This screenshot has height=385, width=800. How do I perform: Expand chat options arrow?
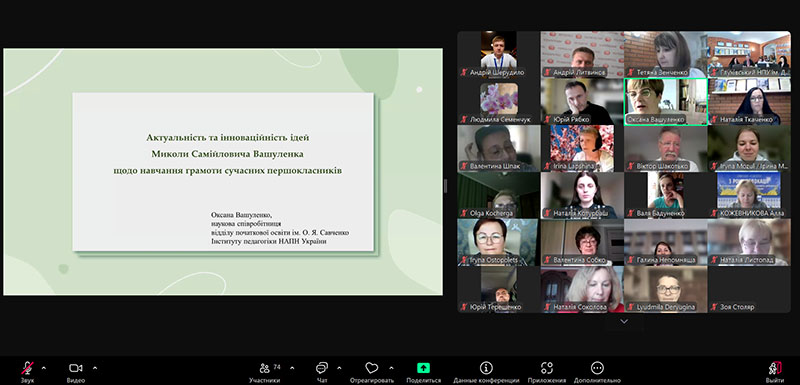point(339,368)
